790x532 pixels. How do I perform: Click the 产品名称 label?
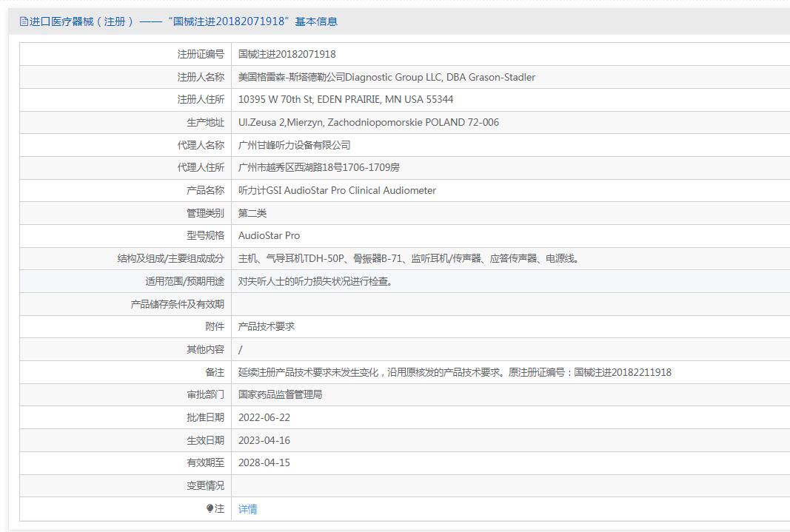click(x=206, y=190)
